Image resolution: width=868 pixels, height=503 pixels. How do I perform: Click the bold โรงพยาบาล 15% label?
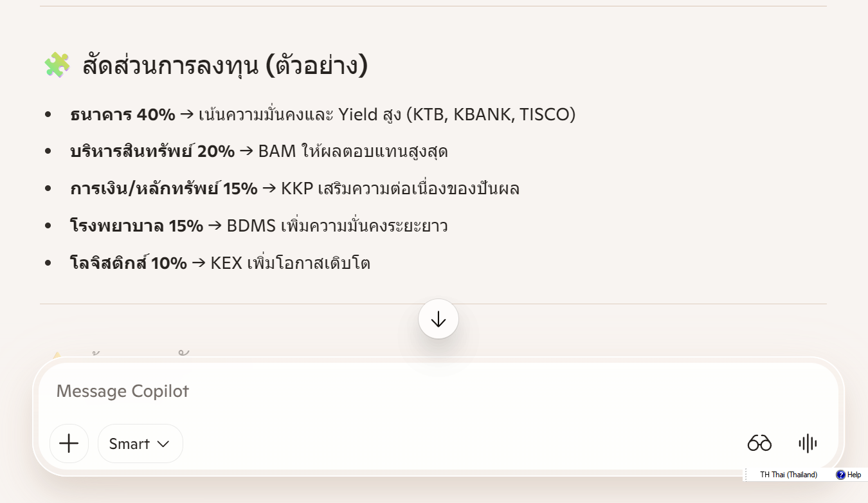pyautogui.click(x=136, y=226)
